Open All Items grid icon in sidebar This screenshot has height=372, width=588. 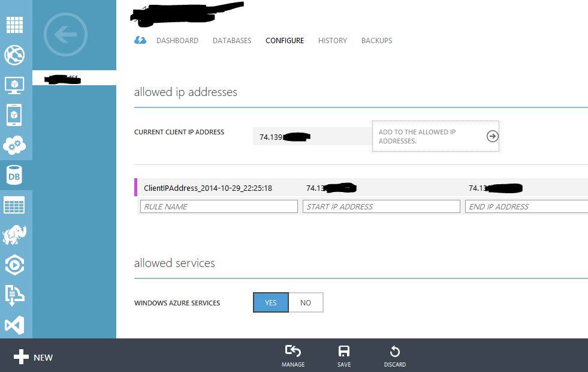pos(14,25)
